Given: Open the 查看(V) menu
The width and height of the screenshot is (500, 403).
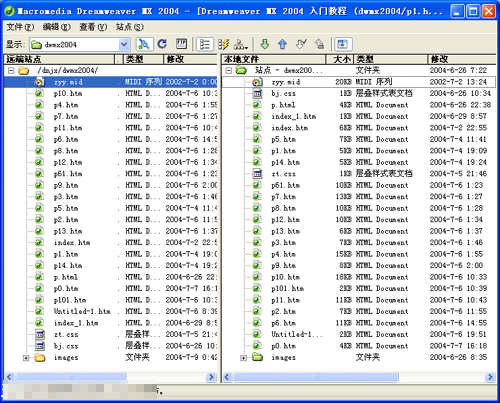Looking at the screenshot, I should point(93,27).
